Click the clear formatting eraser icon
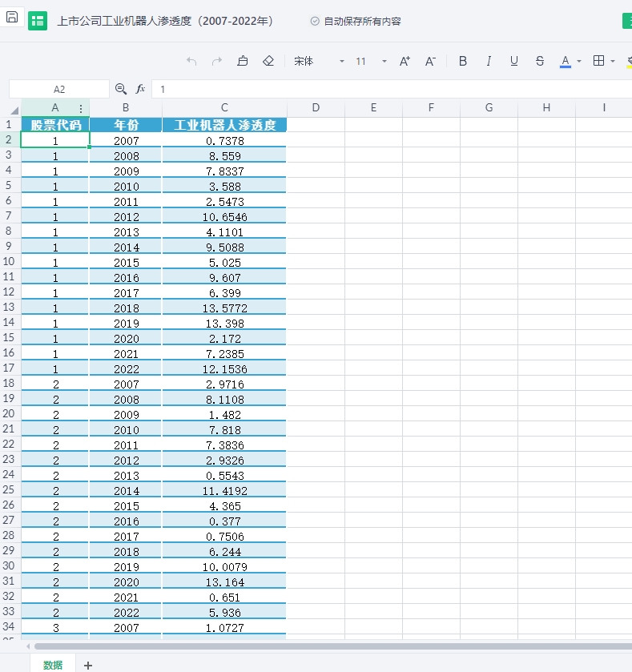This screenshot has width=632, height=672. click(268, 61)
